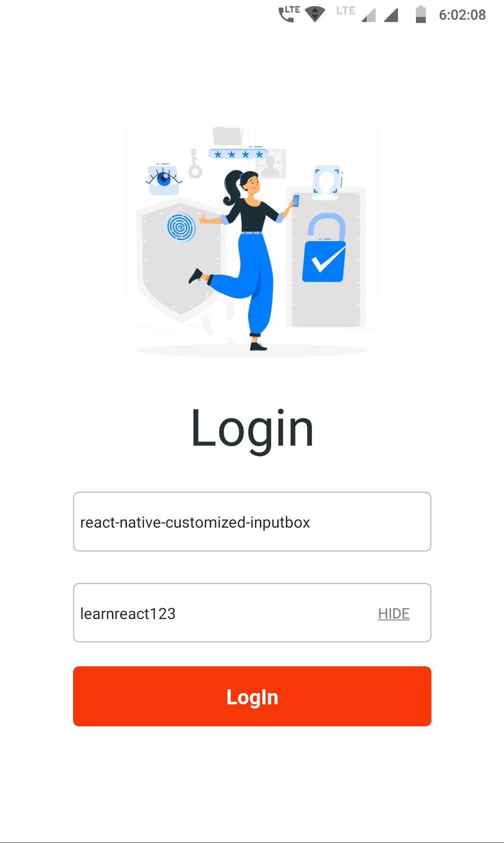Tap the large Login heading
Viewport: 504px width, 843px height.
[252, 429]
